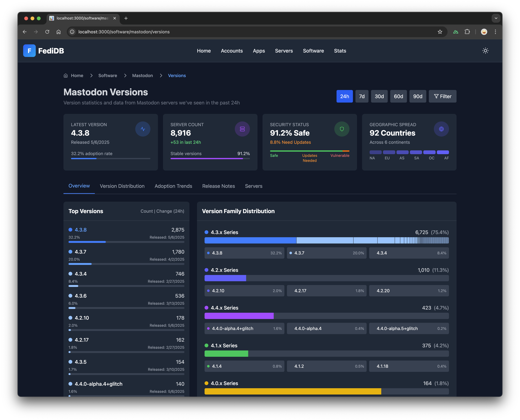Click the FediDB brand name text
This screenshot has width=520, height=420.
click(51, 51)
